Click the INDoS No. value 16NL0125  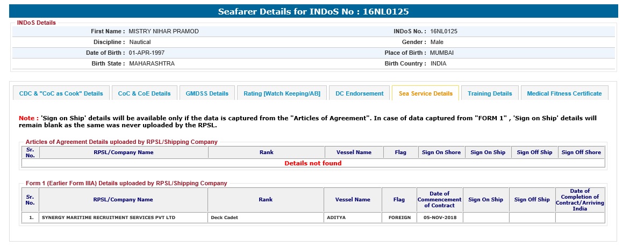pyautogui.click(x=444, y=31)
